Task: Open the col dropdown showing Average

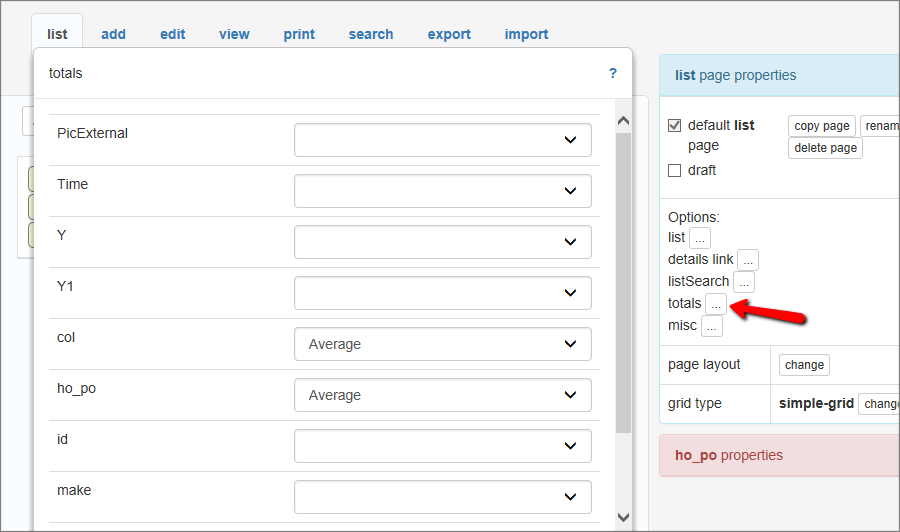Action: tap(442, 344)
